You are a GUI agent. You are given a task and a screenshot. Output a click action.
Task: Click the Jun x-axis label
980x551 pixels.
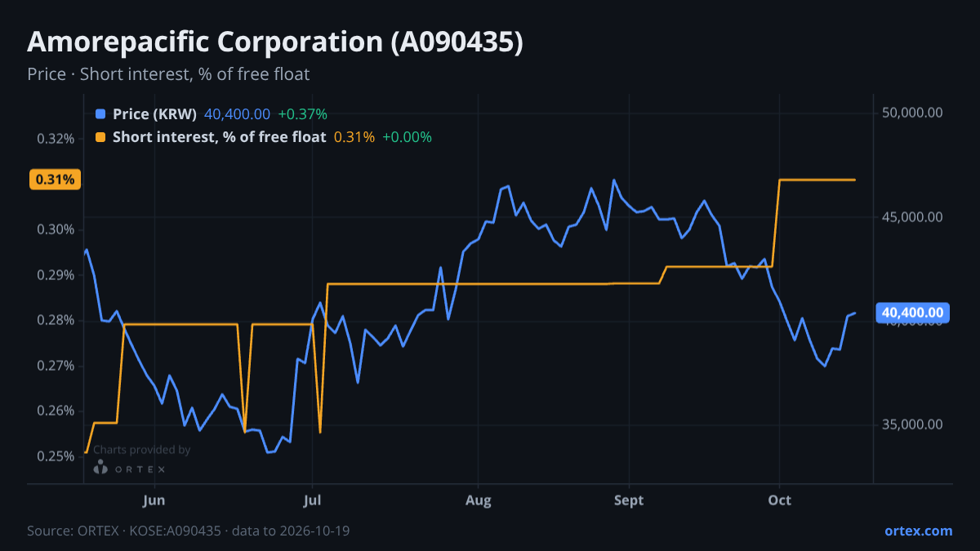pos(154,500)
